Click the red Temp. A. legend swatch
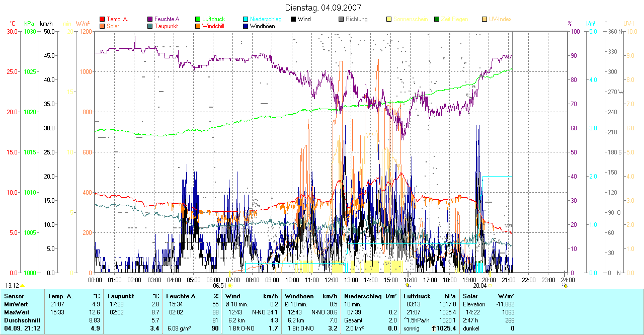This screenshot has height=335, width=644. point(103,19)
